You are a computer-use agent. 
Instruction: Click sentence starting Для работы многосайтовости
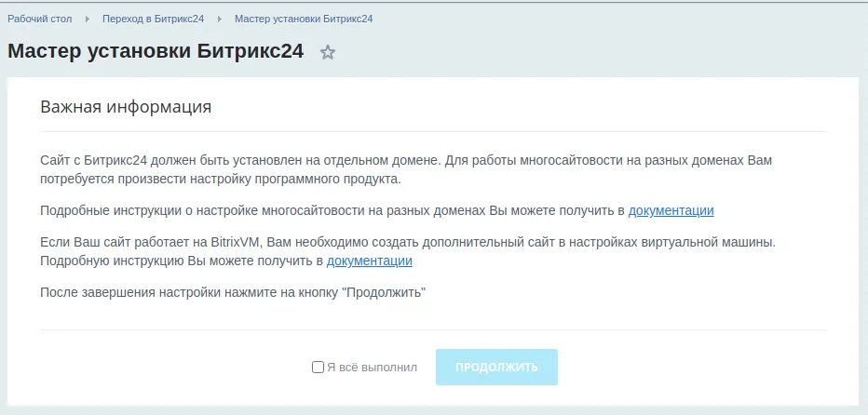(x=605, y=160)
